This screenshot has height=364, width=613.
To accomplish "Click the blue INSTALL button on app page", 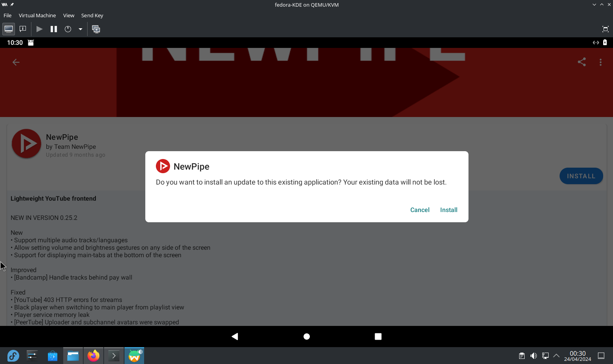I will tap(581, 176).
